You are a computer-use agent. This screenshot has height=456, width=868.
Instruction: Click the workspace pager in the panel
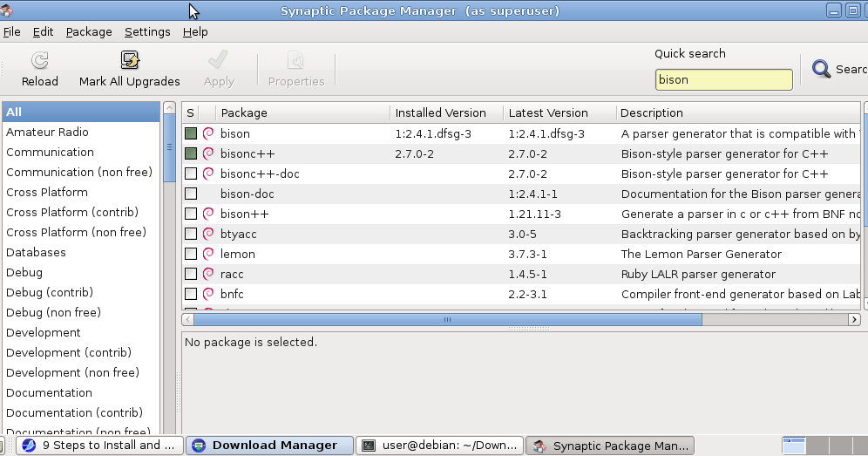pyautogui.click(x=824, y=446)
